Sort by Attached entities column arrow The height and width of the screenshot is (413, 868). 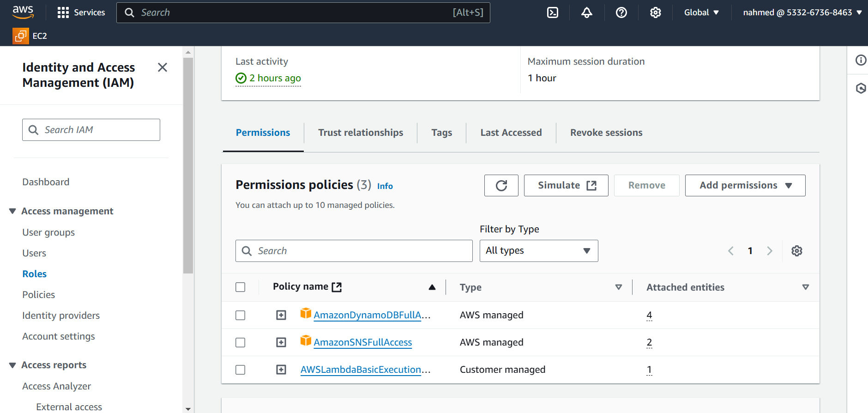[806, 287]
